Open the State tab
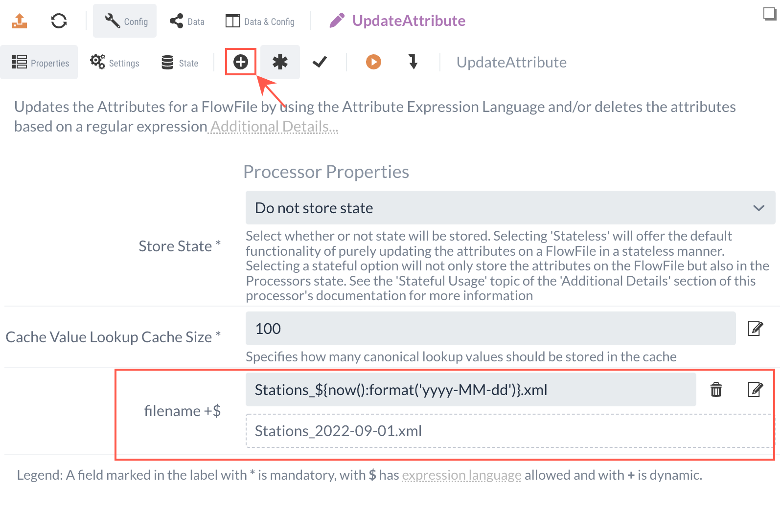 (180, 62)
